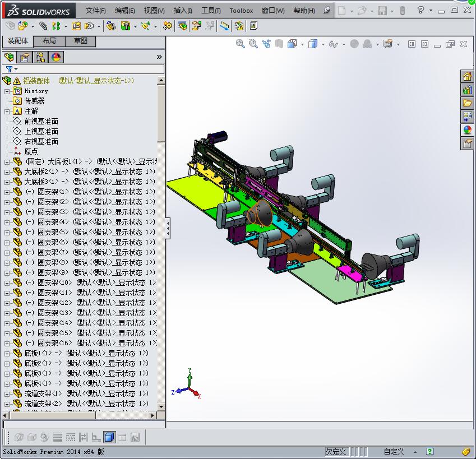The width and height of the screenshot is (476, 459).
Task: Select the 原点 origin item
Action: coord(31,151)
